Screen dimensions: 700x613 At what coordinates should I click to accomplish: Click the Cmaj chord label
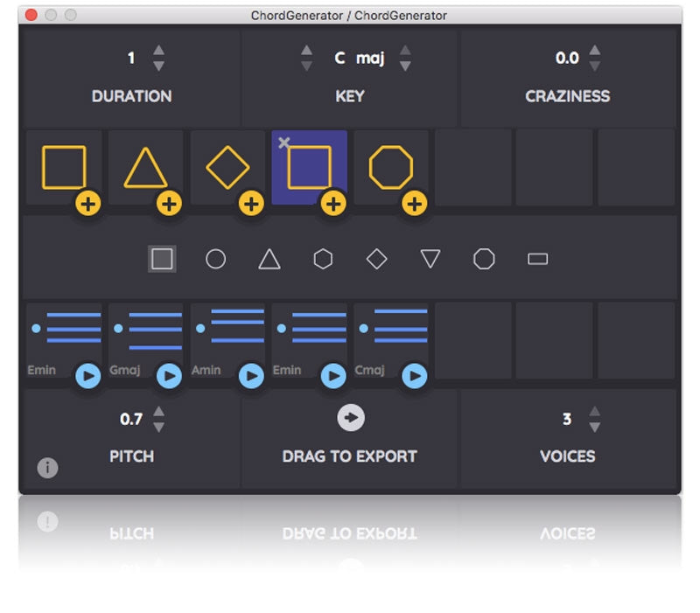click(369, 370)
